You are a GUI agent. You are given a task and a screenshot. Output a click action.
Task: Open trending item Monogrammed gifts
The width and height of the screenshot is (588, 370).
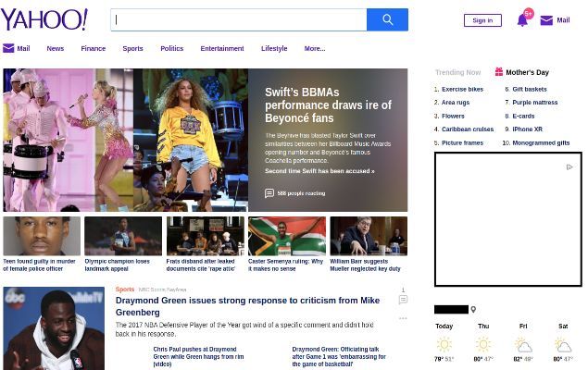(x=541, y=143)
